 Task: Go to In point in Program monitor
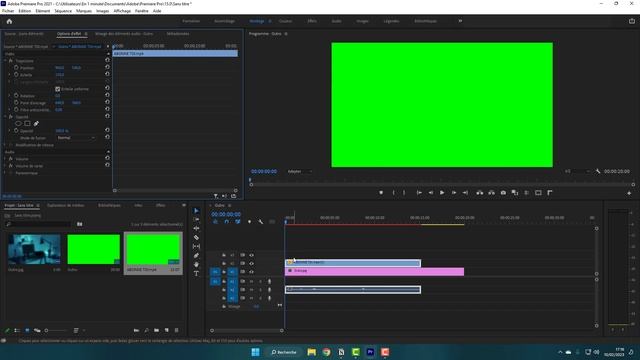pos(419,193)
